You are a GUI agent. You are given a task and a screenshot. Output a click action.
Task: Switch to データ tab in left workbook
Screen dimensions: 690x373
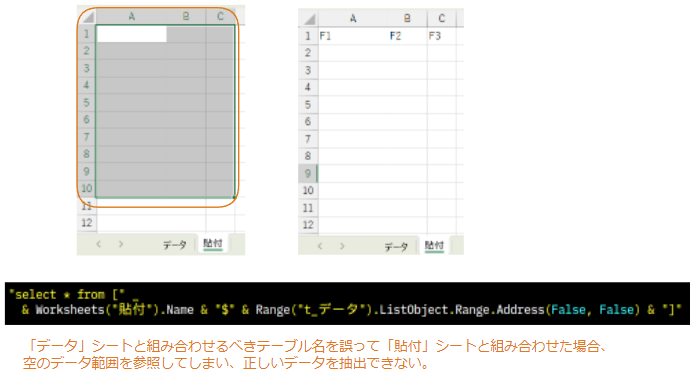(175, 245)
